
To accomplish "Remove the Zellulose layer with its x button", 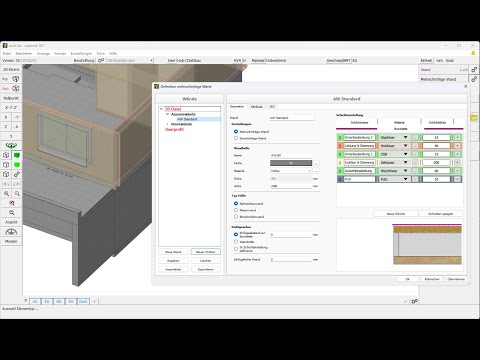I will [x=457, y=162].
